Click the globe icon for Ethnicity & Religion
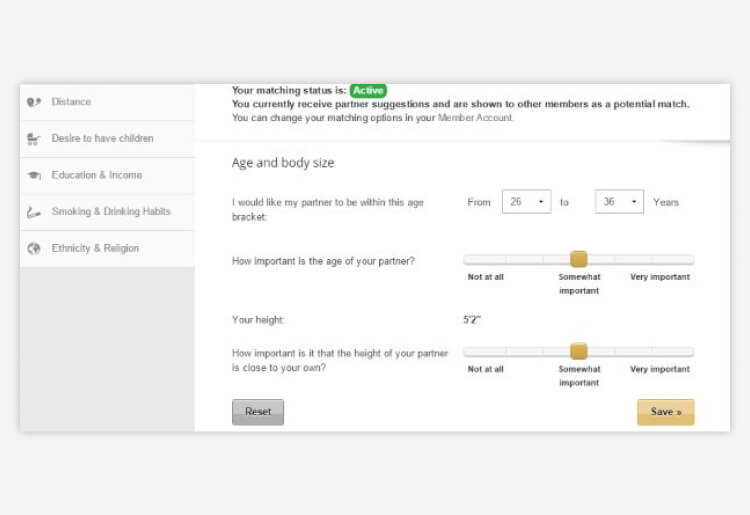The image size is (750, 515). (x=33, y=249)
